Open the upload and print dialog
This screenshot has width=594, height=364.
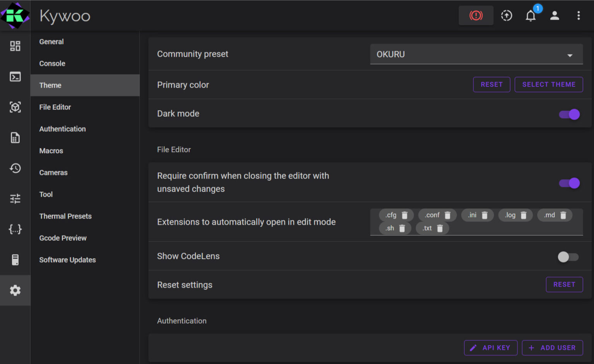506,15
